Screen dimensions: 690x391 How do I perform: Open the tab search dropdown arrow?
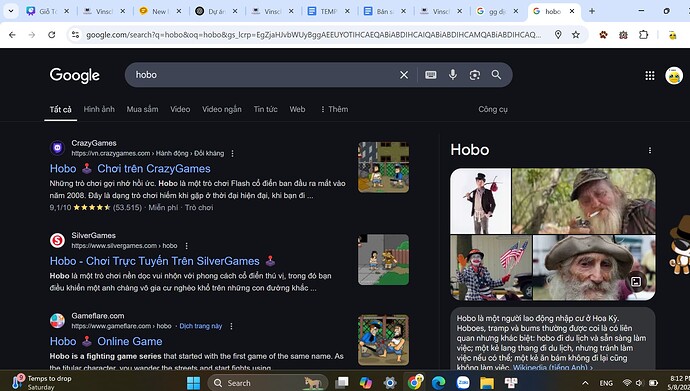point(11,11)
